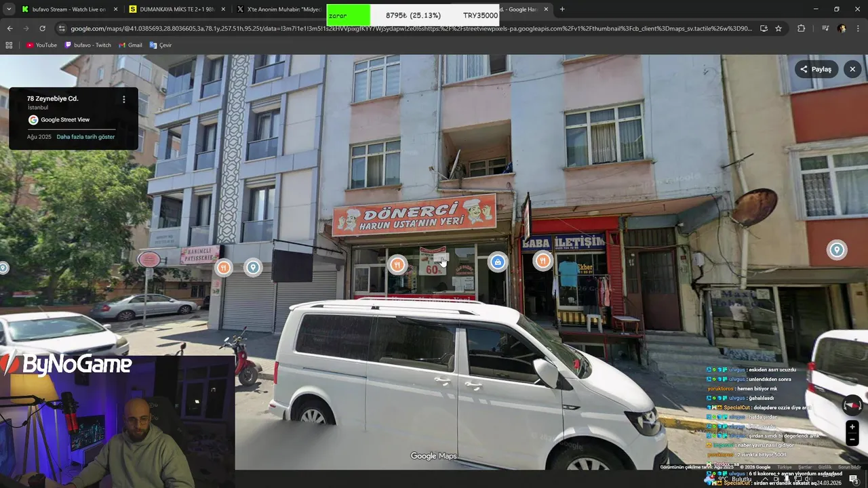The height and width of the screenshot is (488, 868).
Task: Close the bufavo Stream tab
Action: tap(115, 9)
